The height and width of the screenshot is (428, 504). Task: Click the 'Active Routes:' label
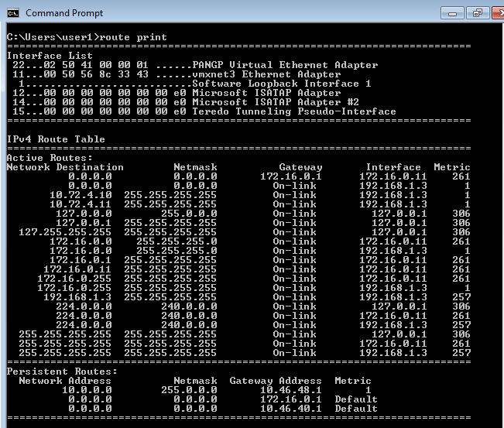(x=50, y=158)
